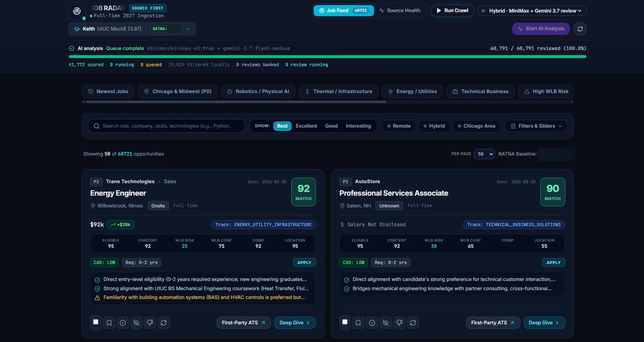Viewport: 644px width, 342px height.
Task: Open First-Party ATS for Professional Services Associate
Action: (x=493, y=323)
